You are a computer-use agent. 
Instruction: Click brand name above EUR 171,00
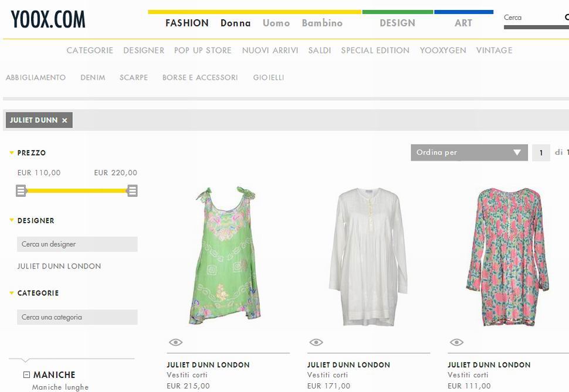pos(348,365)
